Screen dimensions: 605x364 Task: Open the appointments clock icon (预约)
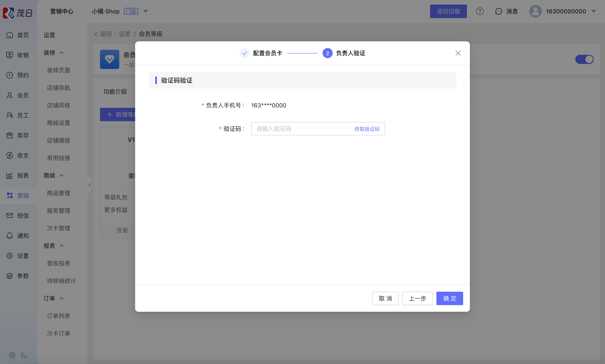[x=10, y=75]
